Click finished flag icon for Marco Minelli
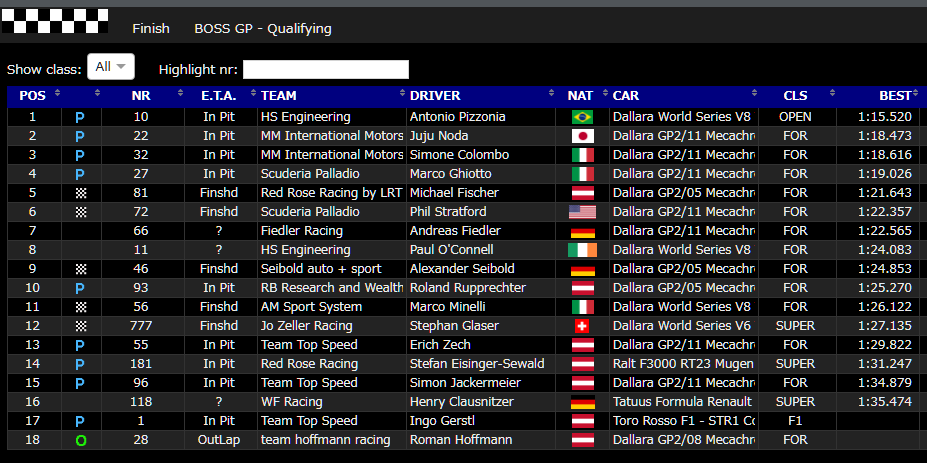Screen dimensions: 927x463 tap(81, 307)
